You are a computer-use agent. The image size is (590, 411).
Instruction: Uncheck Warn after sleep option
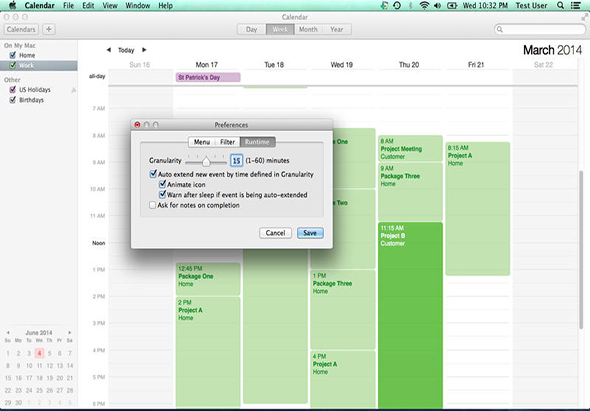tap(162, 194)
